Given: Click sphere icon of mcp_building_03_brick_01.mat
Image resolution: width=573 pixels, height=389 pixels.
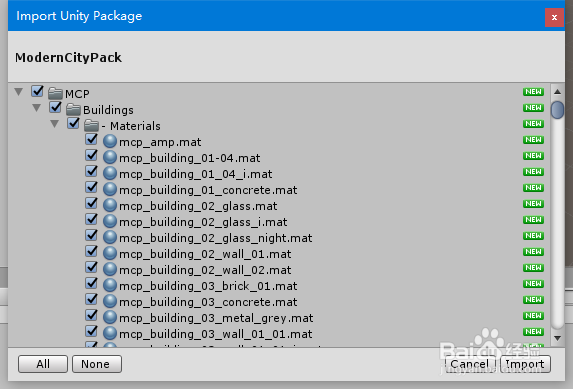Looking at the screenshot, I should click(110, 286).
